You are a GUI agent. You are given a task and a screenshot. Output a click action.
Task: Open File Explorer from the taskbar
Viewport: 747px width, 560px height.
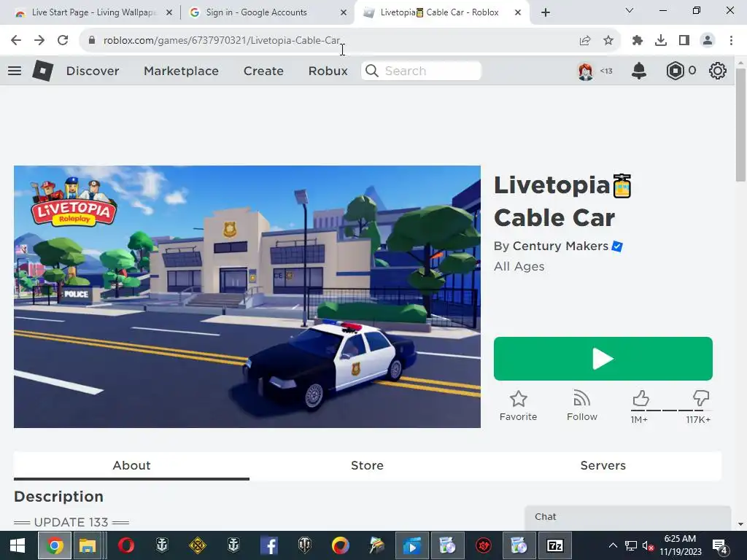coord(88,545)
